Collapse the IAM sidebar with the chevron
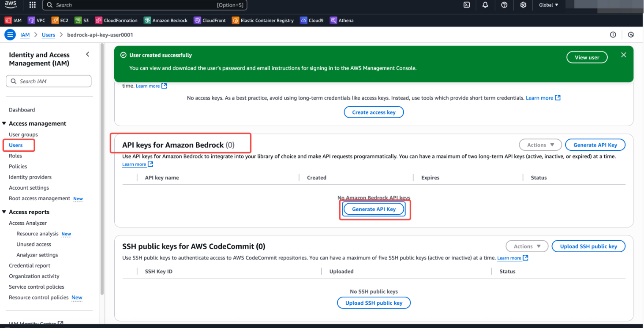This screenshot has height=328, width=644. [x=87, y=54]
